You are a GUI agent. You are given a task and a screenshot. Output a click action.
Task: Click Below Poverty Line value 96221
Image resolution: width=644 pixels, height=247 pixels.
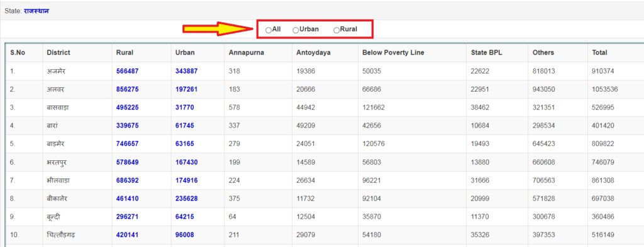pos(371,180)
